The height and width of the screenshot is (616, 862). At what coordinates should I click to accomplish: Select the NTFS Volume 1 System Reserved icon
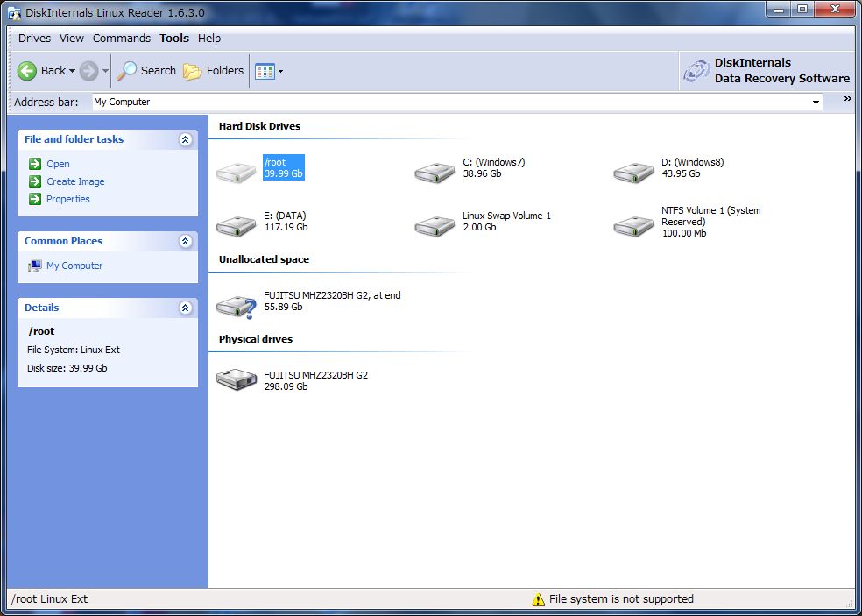coord(633,226)
